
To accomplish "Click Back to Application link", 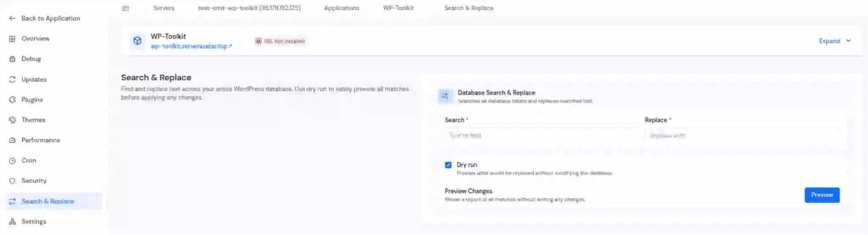I will 50,18.
